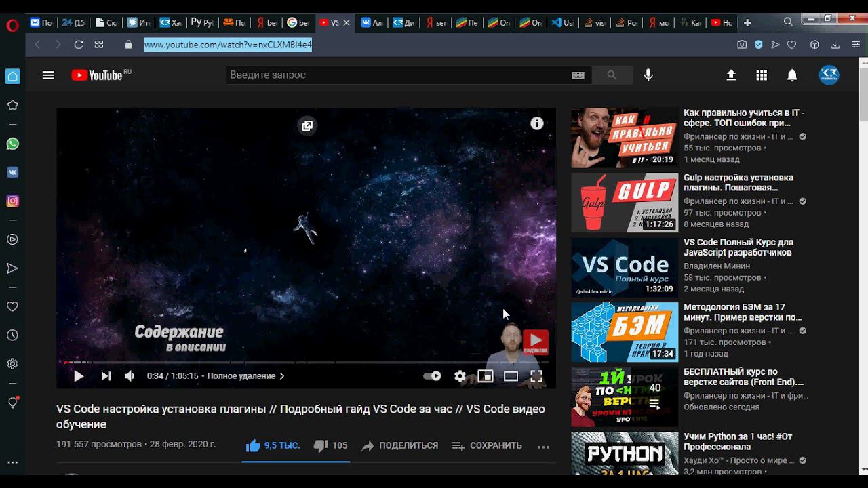Open the player settings gear
Image resolution: width=868 pixels, height=488 pixels.
(460, 376)
